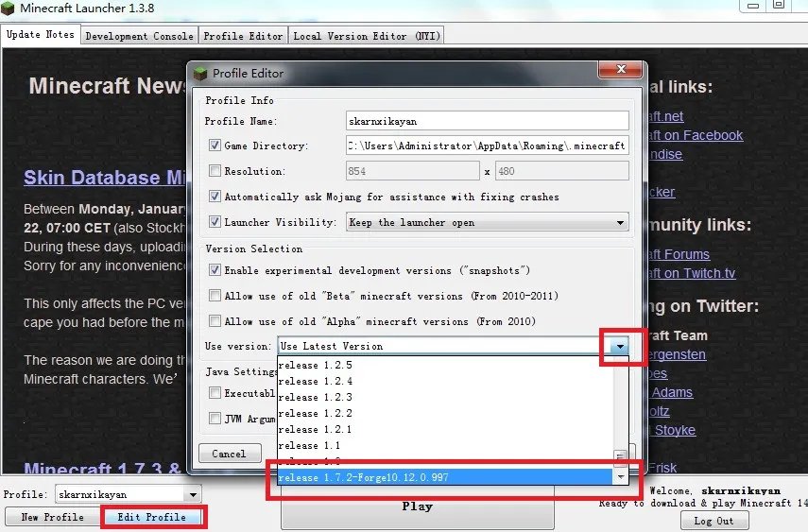
Task: Click the Log Out button
Action: click(713, 521)
